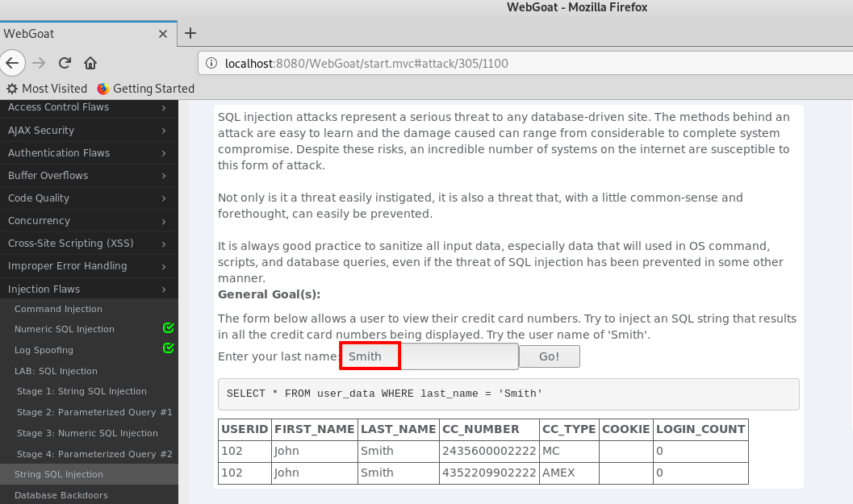Click the SELECT query text box

(508, 394)
